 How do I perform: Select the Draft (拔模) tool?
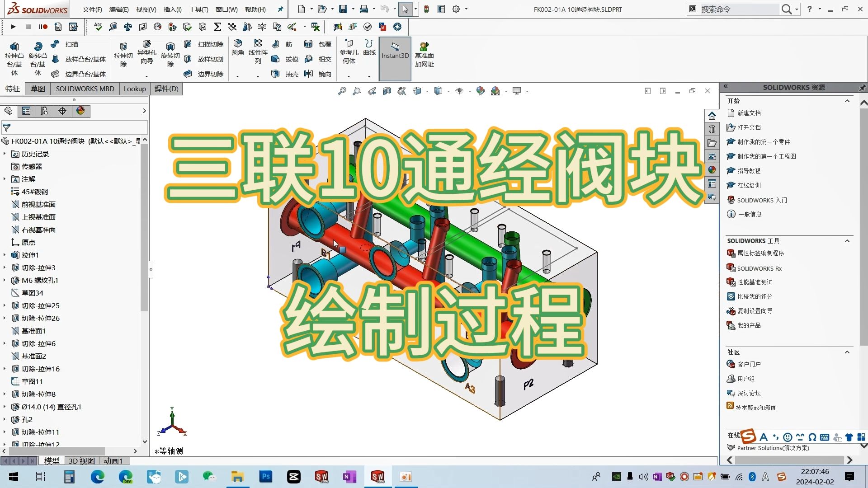[285, 59]
